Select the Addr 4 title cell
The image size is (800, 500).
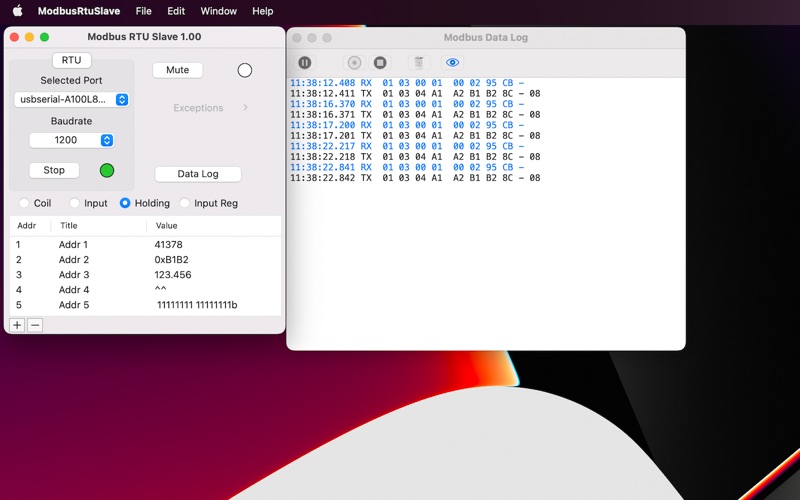[74, 290]
